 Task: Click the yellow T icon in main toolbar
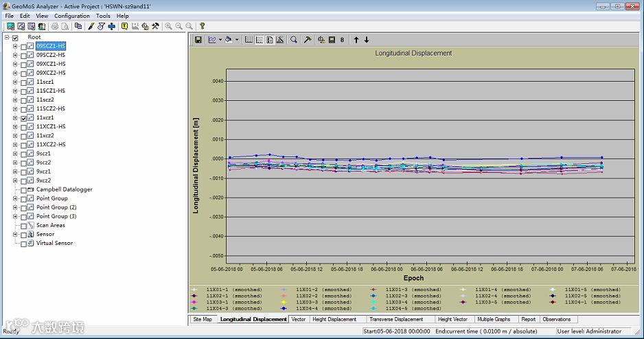[124, 26]
